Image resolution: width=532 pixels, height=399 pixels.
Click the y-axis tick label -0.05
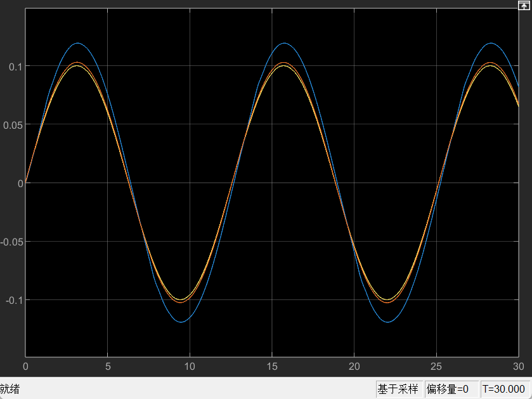[x=11, y=242]
